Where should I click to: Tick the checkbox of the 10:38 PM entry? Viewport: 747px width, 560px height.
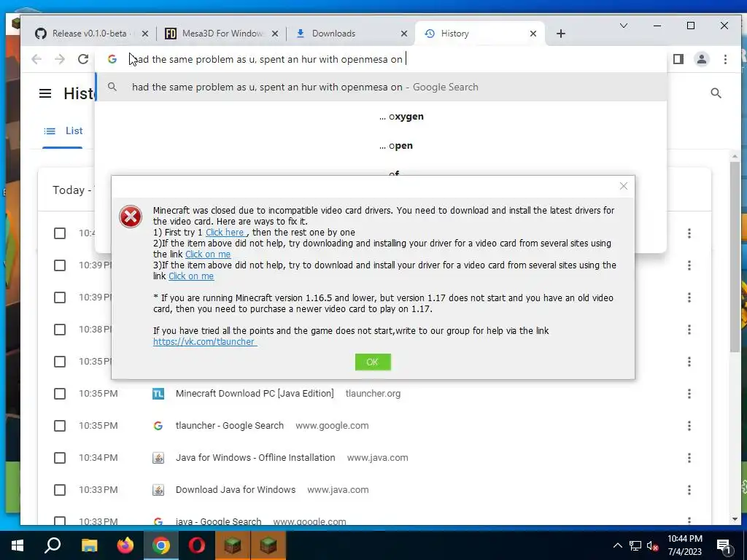pos(60,330)
